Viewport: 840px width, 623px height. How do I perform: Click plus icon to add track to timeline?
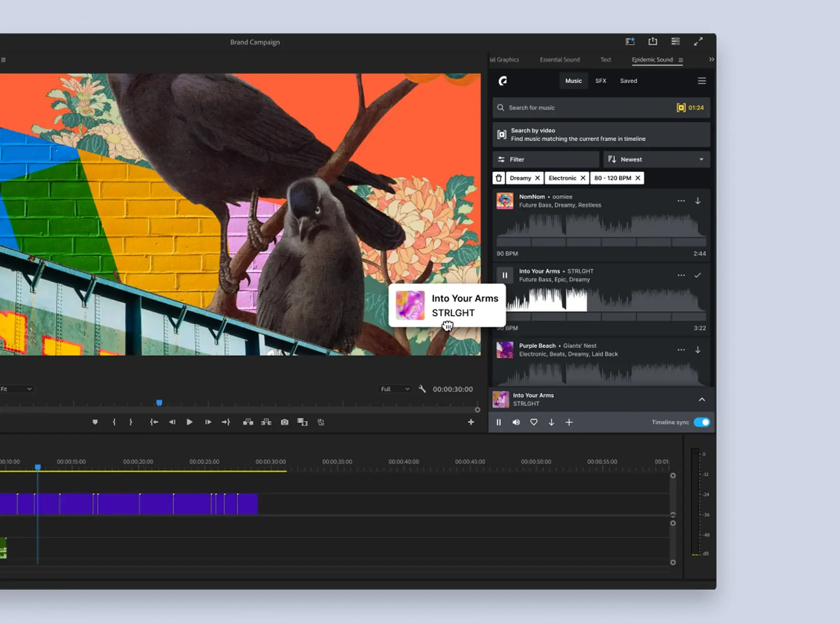[x=569, y=422]
